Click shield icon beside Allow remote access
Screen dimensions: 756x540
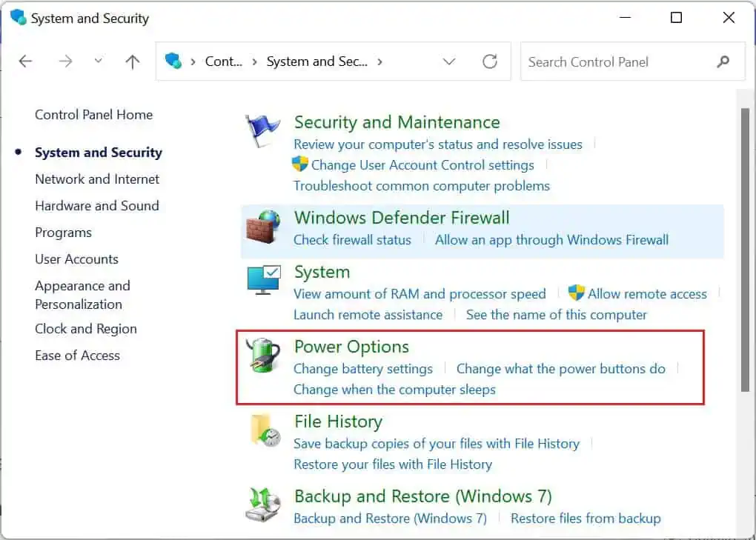576,293
